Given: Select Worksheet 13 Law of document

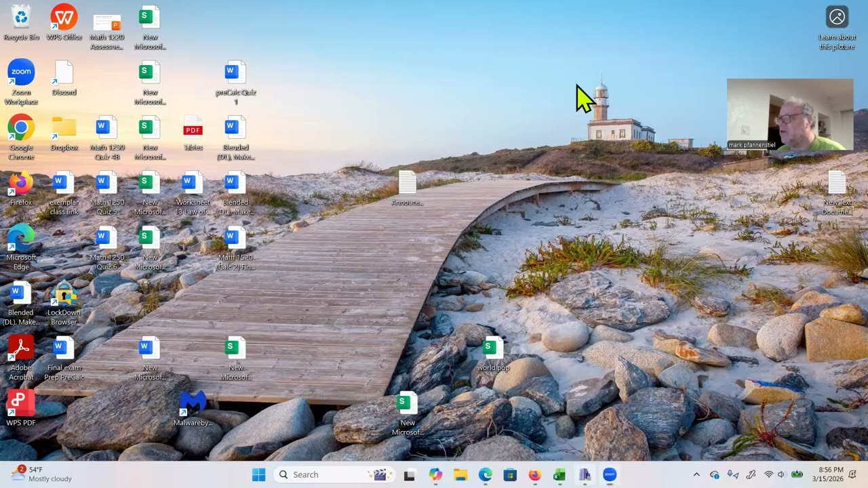Looking at the screenshot, I should tap(193, 193).
